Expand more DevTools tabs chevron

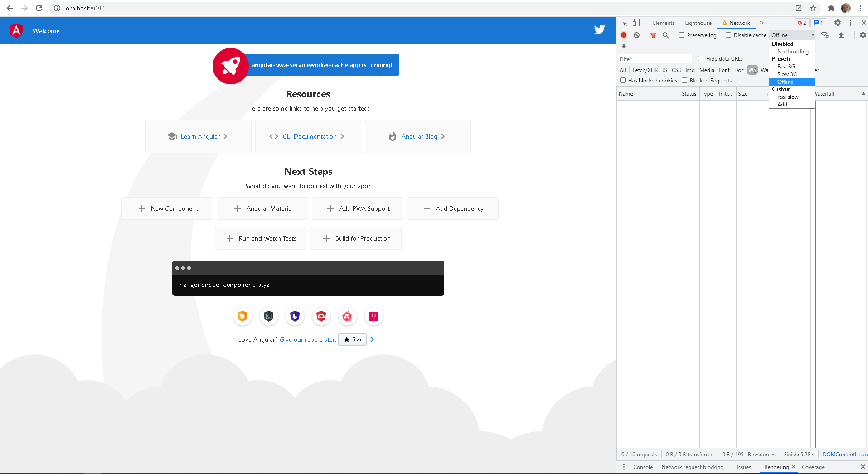tap(761, 23)
